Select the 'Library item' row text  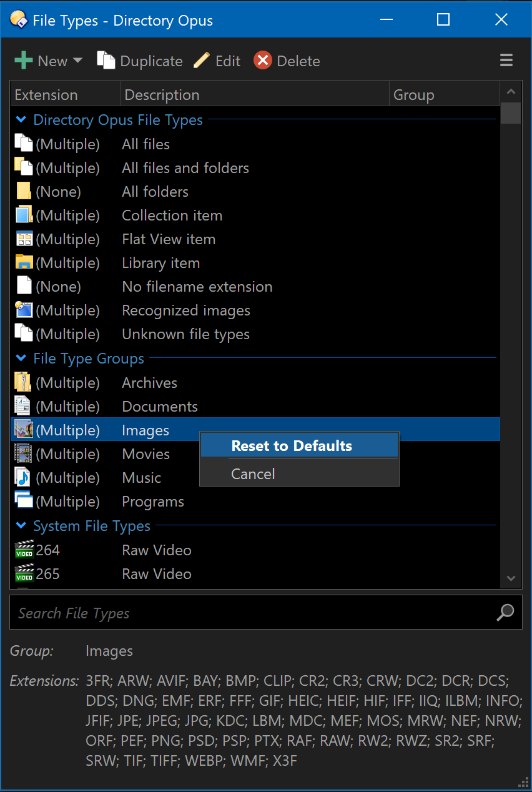pos(160,262)
